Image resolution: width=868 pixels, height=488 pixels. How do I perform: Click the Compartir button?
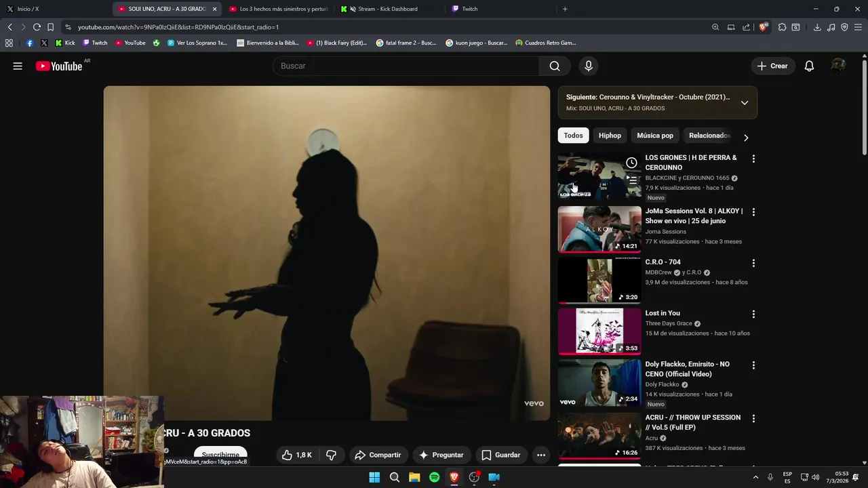378,455
